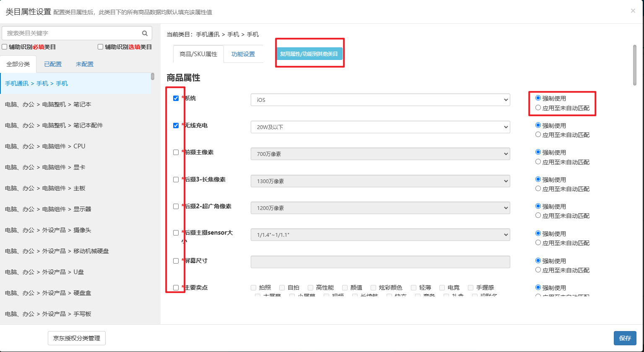The height and width of the screenshot is (352, 644).
Task: Open the 后摄主摄sensor大小 dropdown
Action: (x=380, y=235)
